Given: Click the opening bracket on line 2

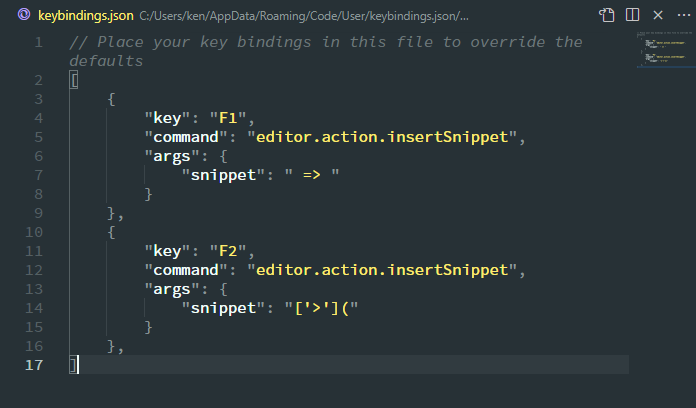Looking at the screenshot, I should (x=74, y=80).
